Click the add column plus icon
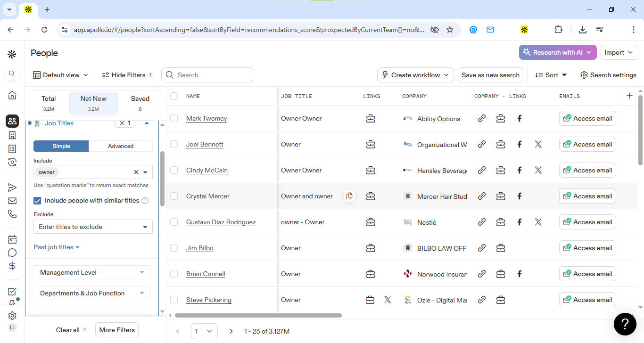The width and height of the screenshot is (644, 343). (x=629, y=96)
